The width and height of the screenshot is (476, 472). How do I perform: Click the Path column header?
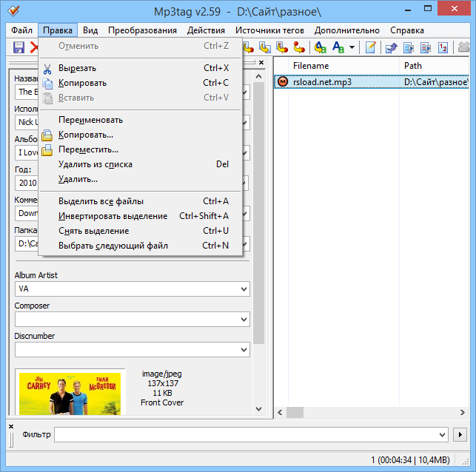pos(435,66)
